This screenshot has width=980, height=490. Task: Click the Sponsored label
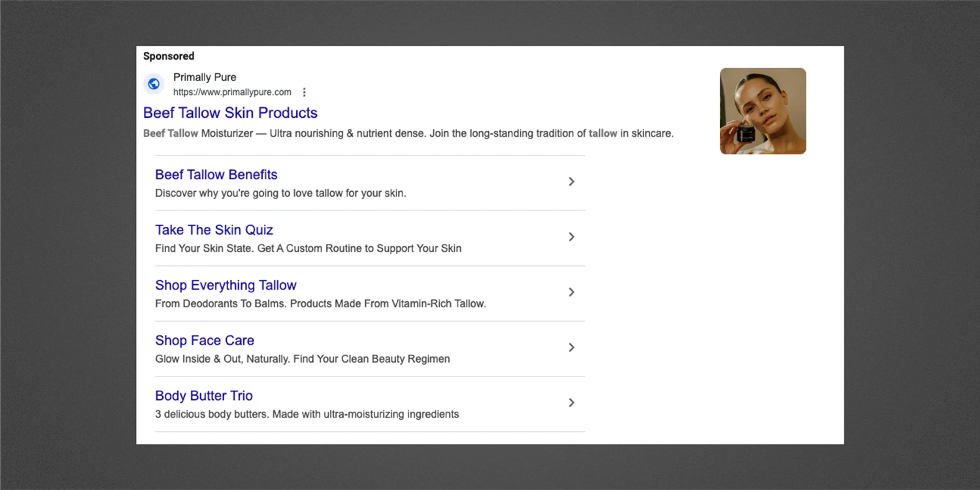pos(168,56)
